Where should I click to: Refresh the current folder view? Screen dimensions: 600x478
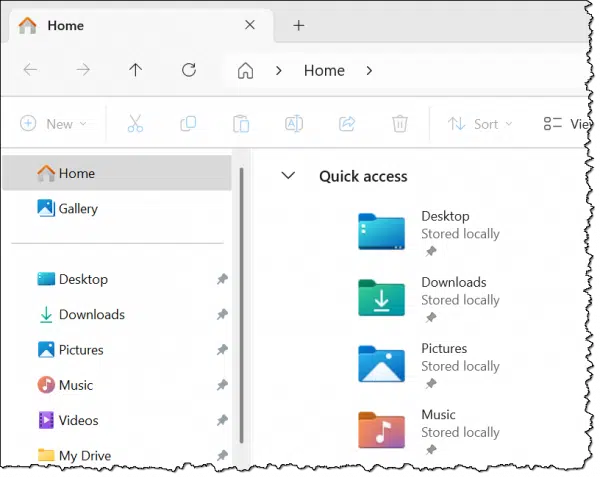[189, 70]
